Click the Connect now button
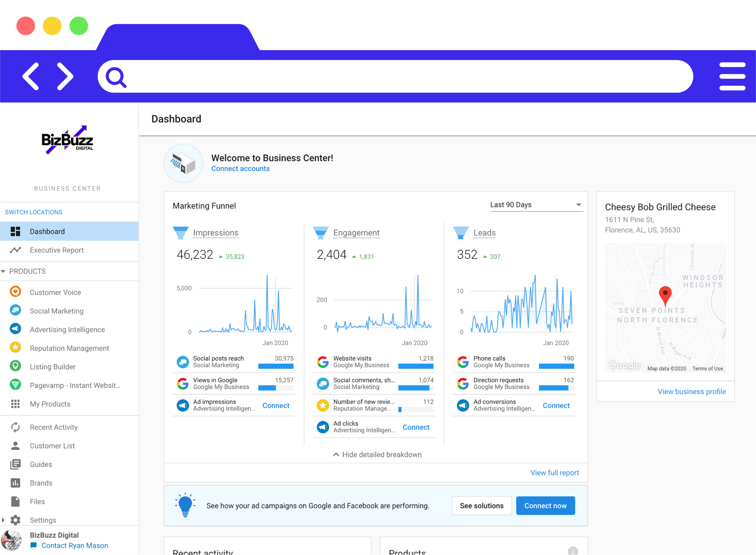 pyautogui.click(x=545, y=506)
